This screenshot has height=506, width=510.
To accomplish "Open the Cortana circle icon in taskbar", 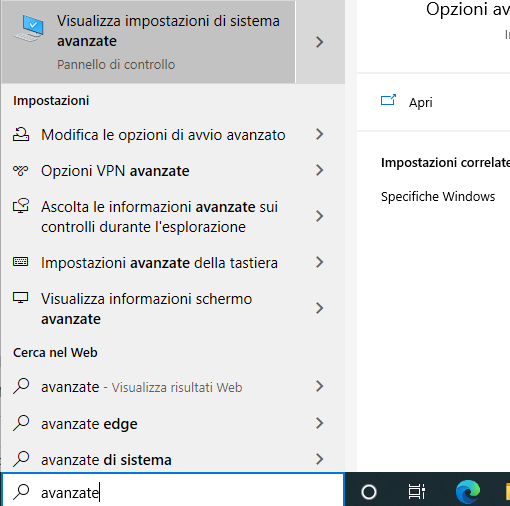I will coord(369,491).
